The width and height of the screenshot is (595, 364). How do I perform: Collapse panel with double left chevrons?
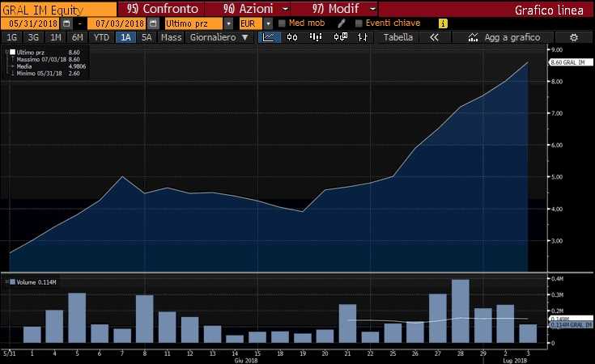tap(434, 37)
